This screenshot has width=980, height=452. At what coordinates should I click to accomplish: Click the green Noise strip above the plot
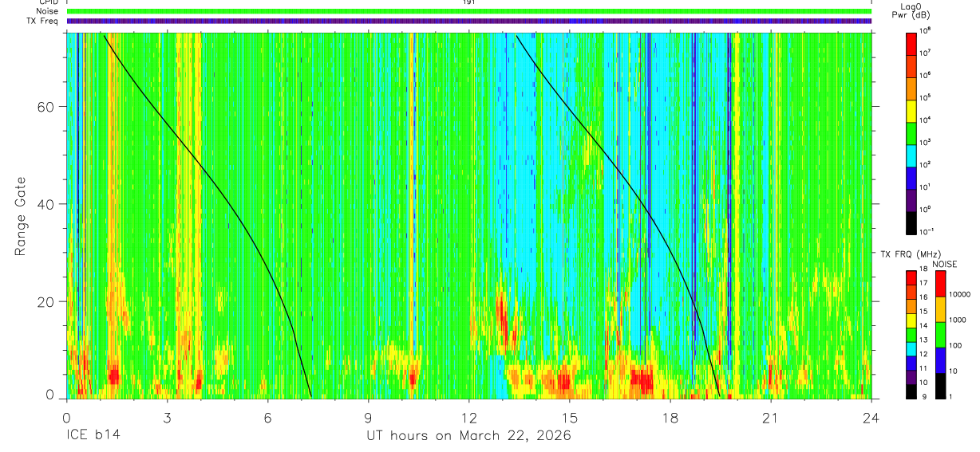point(468,12)
